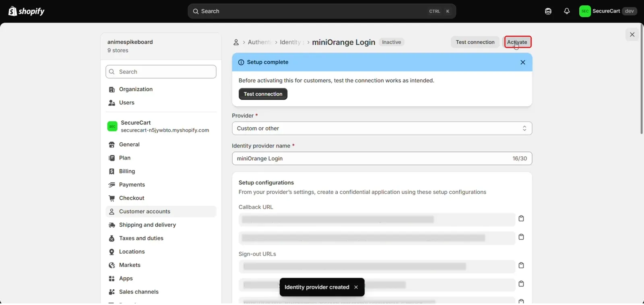Click the Plan icon in sidebar
This screenshot has height=305, width=644.
tap(112, 158)
